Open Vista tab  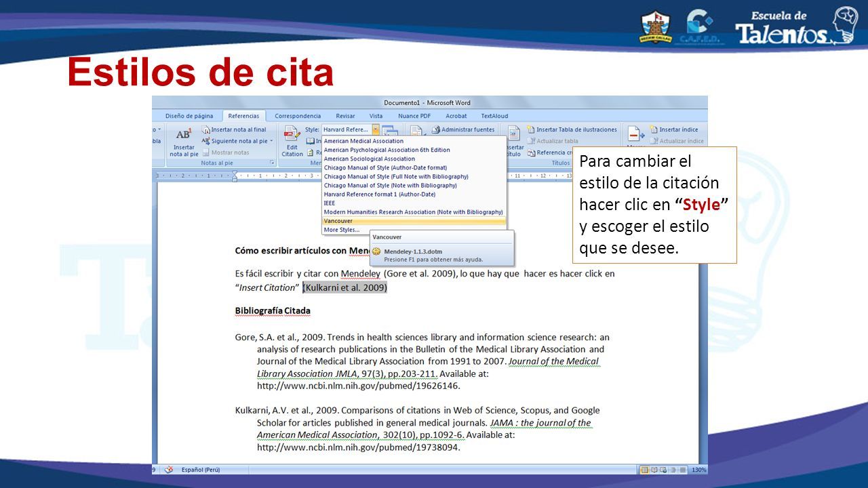(x=376, y=116)
